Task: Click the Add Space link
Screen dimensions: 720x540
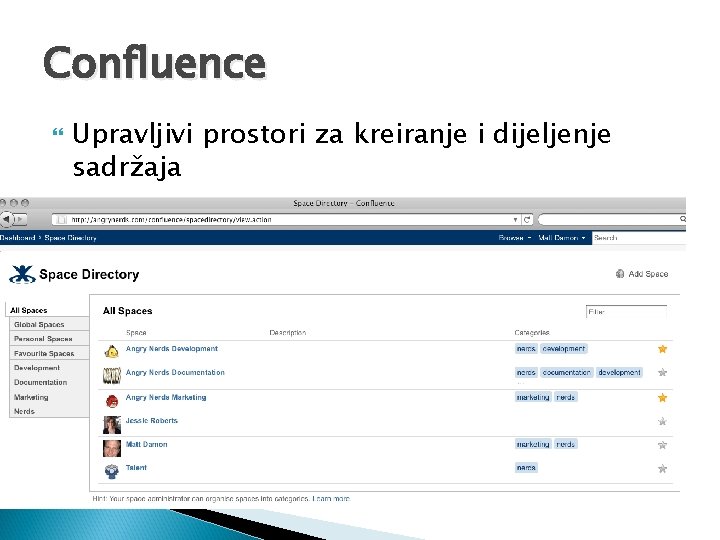Action: coord(648,274)
